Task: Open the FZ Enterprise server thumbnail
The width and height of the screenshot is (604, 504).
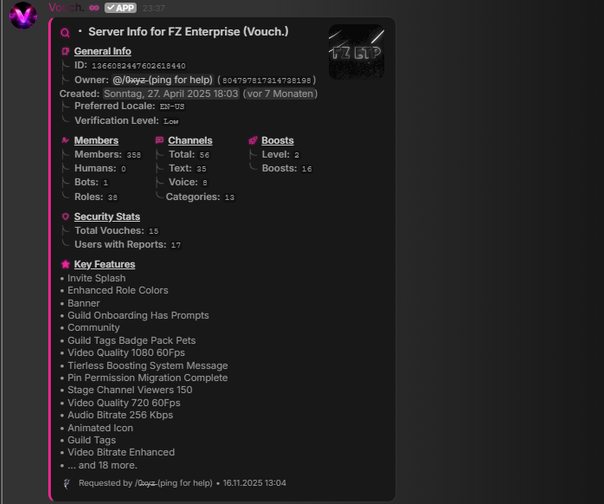Action: point(356,51)
